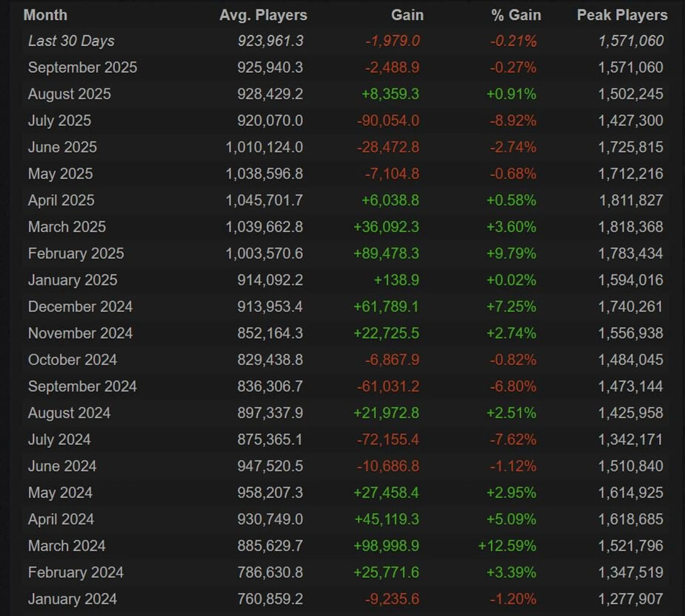
Task: Click February 2025 percent gain +9.79%
Action: click(x=511, y=254)
